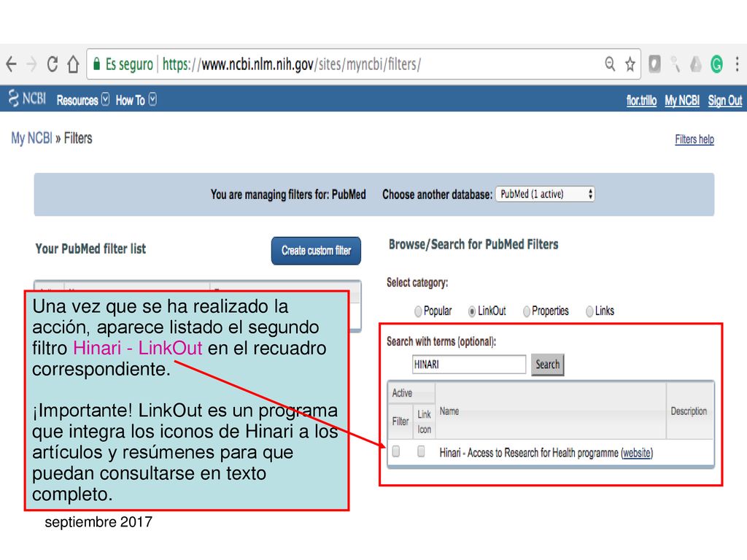Expand the How To dropdown menu

(x=136, y=100)
